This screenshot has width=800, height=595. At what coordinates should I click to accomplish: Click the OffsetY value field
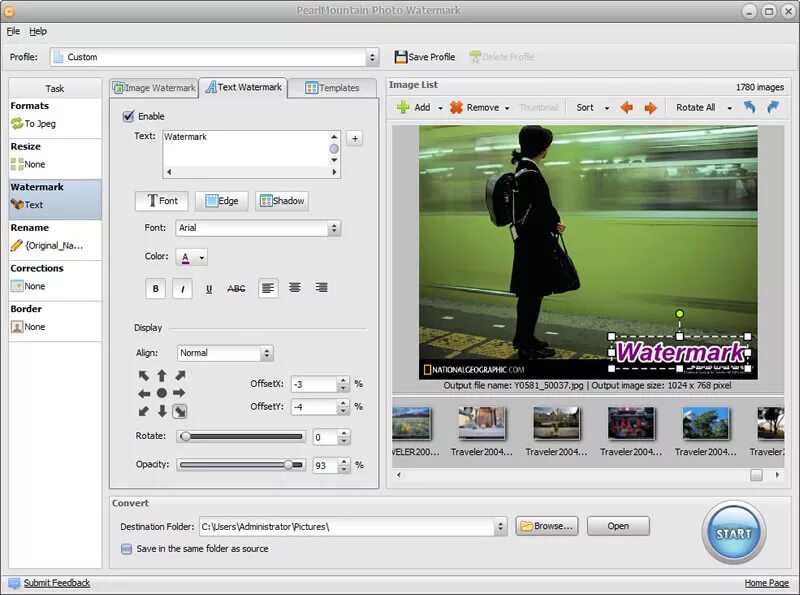click(314, 407)
